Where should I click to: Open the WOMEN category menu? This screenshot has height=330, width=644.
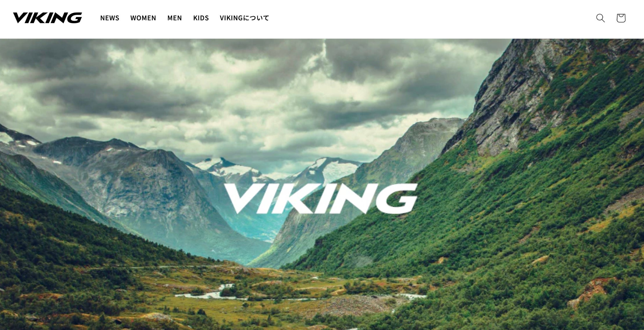(x=143, y=18)
